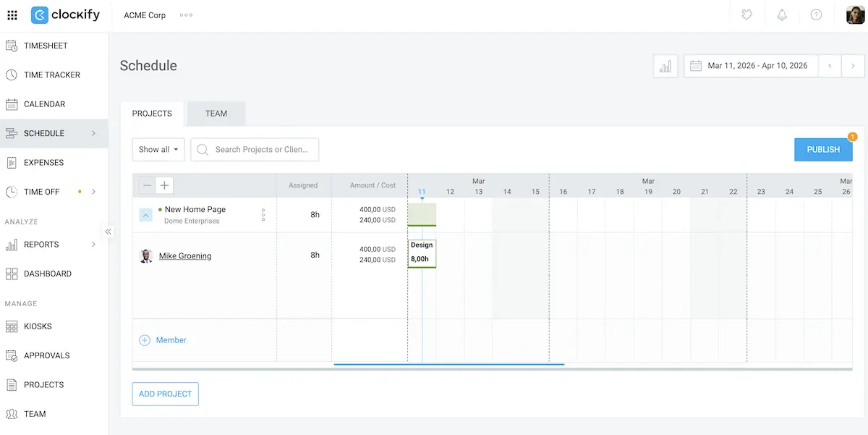Collapse the New Home Page project row
The image size is (868, 435).
145,215
